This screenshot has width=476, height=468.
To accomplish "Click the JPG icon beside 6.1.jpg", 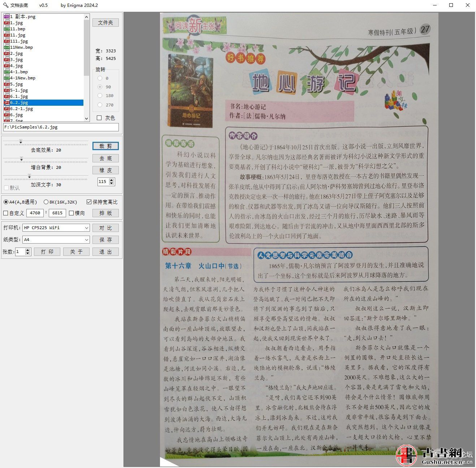I will pos(7,96).
